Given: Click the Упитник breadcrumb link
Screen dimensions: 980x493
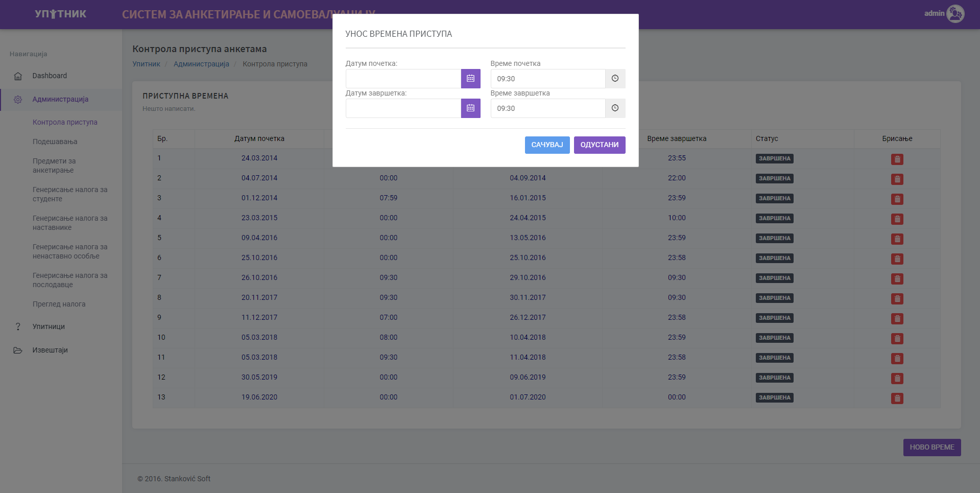Looking at the screenshot, I should point(146,64).
